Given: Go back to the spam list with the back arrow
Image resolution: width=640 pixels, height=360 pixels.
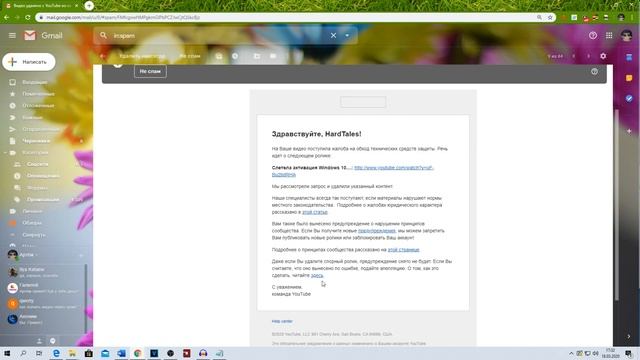Looking at the screenshot, I should 102,56.
